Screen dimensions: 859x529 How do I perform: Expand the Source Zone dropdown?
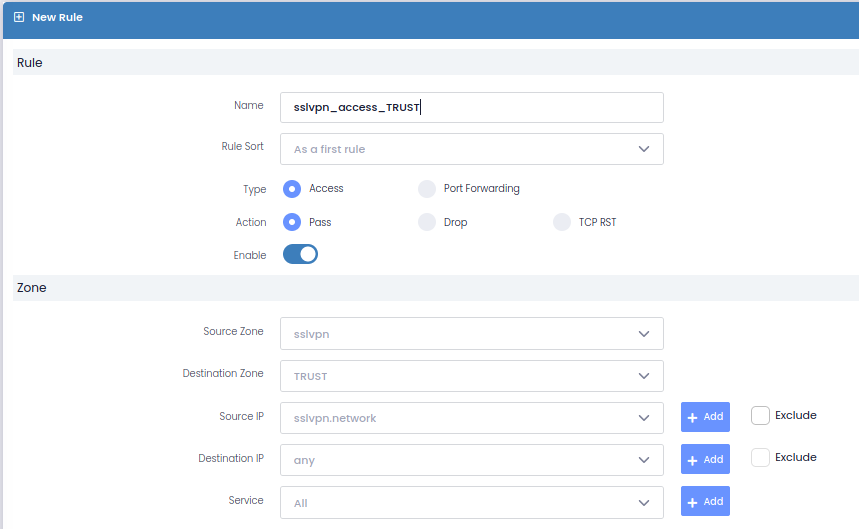point(471,334)
